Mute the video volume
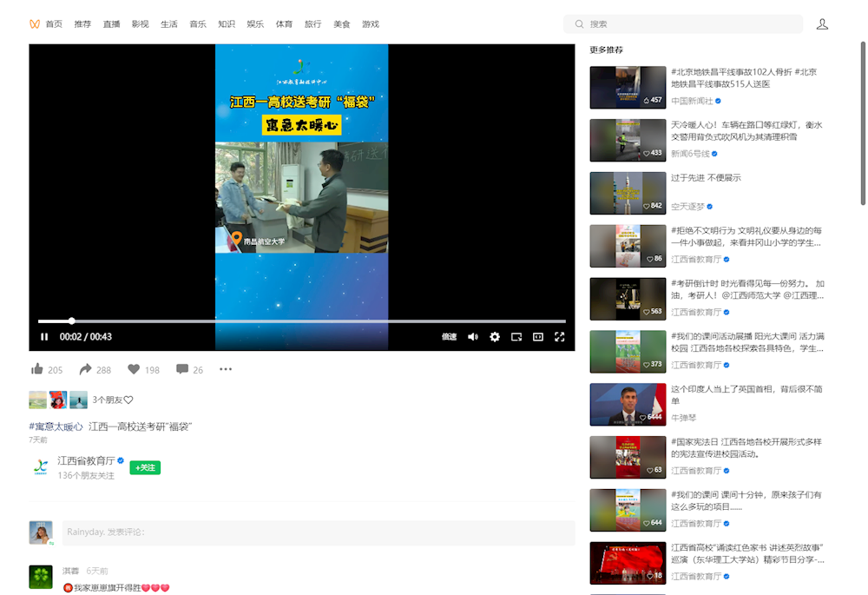 click(473, 337)
